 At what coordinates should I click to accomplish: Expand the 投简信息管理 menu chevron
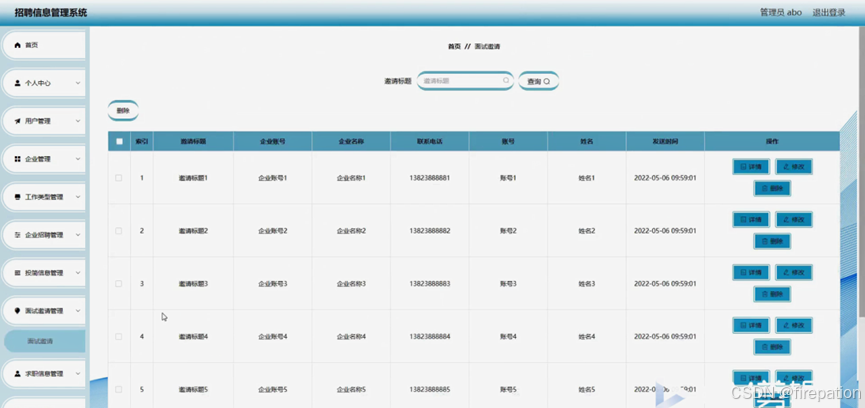(78, 273)
